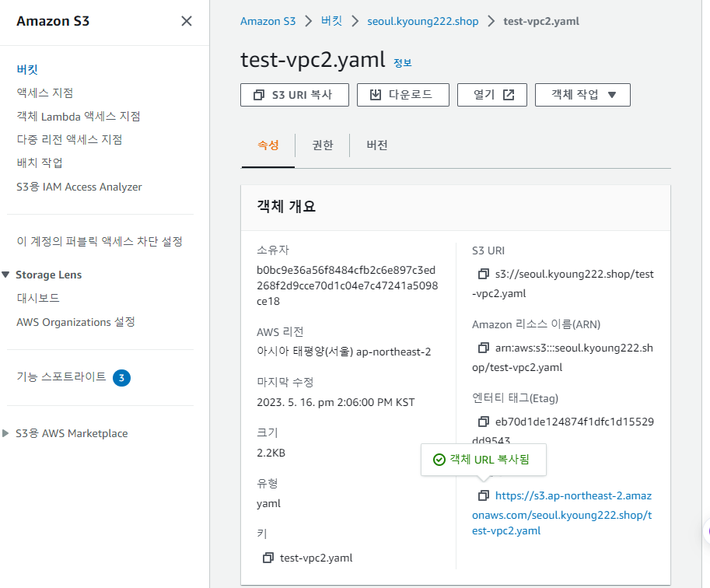Viewport: 710px width, 588px height.
Task: Click the 열기 button
Action: (492, 95)
